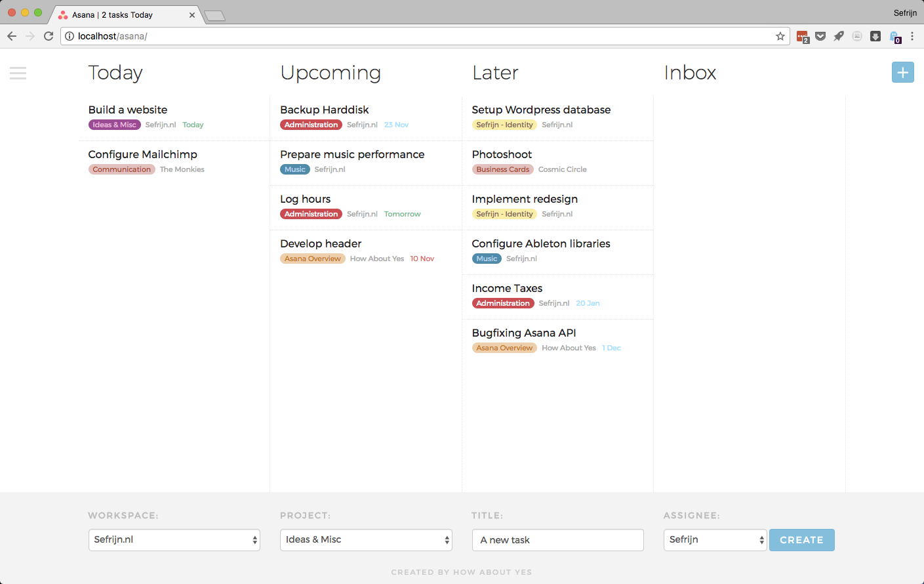Click the Ideas & Misc purple tag
Image resolution: width=924 pixels, height=584 pixels.
tap(115, 125)
